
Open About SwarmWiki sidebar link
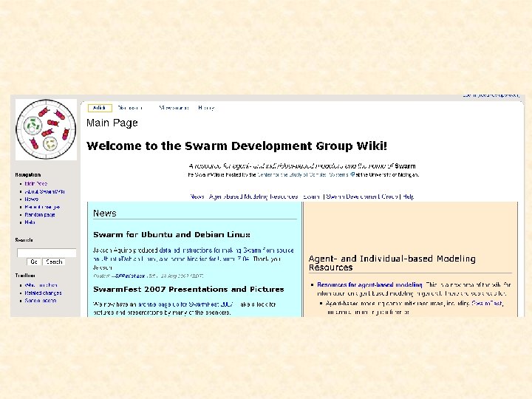click(x=44, y=191)
